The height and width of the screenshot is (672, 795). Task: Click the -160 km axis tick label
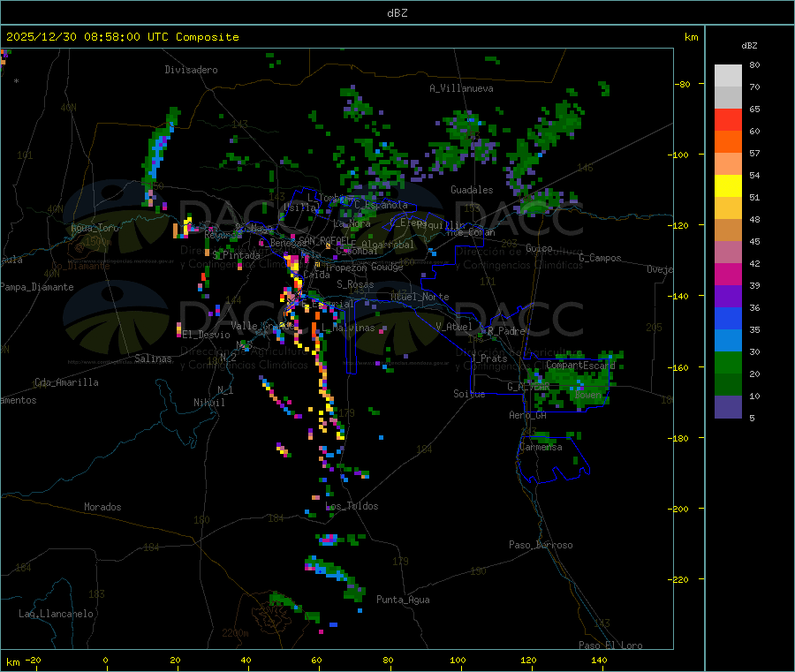pyautogui.click(x=678, y=367)
